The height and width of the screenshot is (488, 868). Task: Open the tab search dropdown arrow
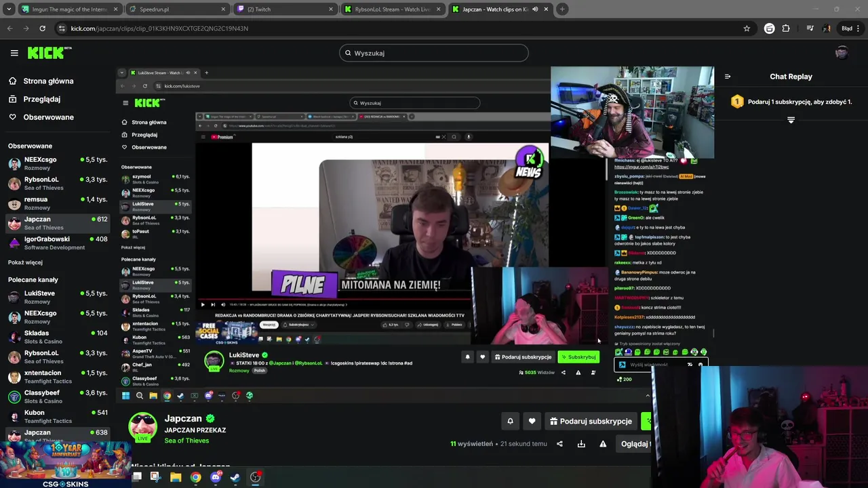pyautogui.click(x=9, y=9)
